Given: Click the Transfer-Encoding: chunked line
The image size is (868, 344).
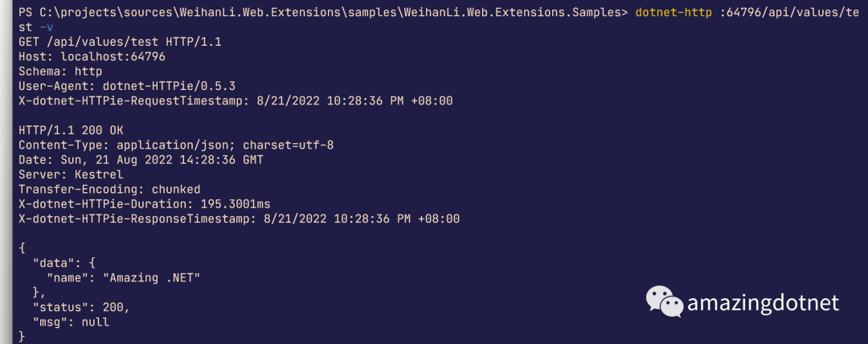Looking at the screenshot, I should [x=109, y=190].
